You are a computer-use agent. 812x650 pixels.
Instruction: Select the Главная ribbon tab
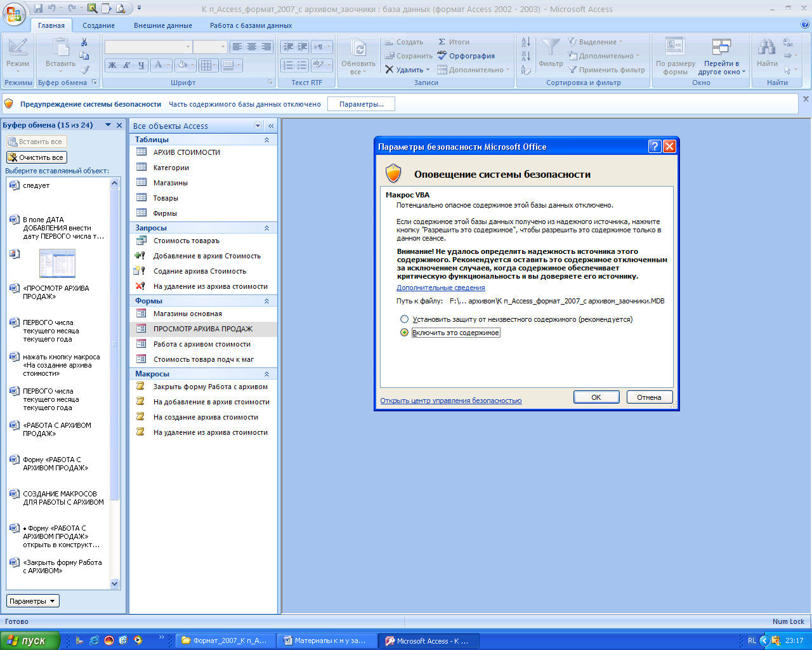[x=51, y=25]
